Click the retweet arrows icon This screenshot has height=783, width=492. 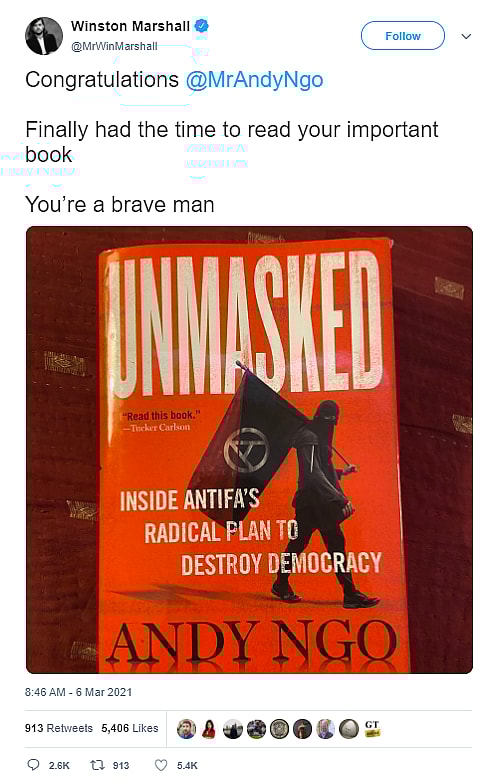[97, 765]
